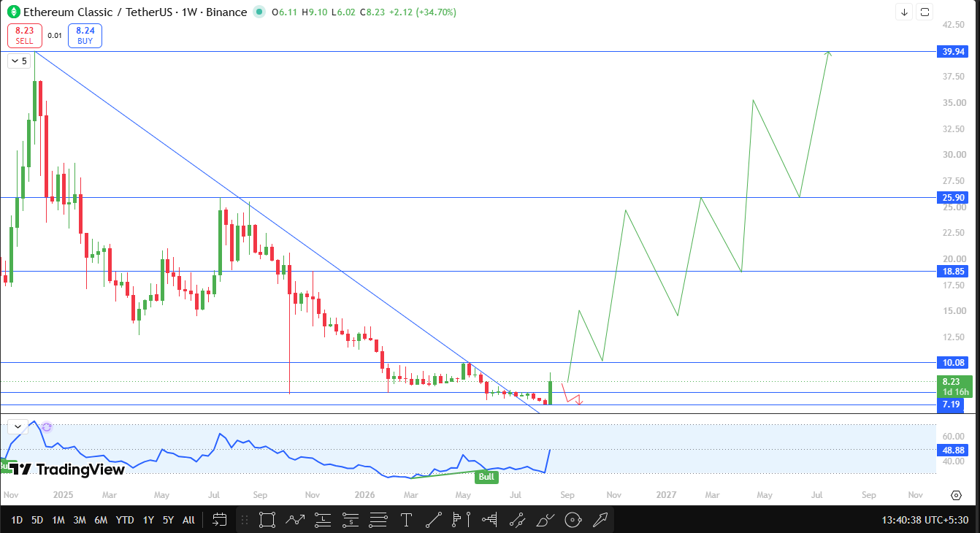980x533 pixels.
Task: Set time range to All
Action: 188,520
